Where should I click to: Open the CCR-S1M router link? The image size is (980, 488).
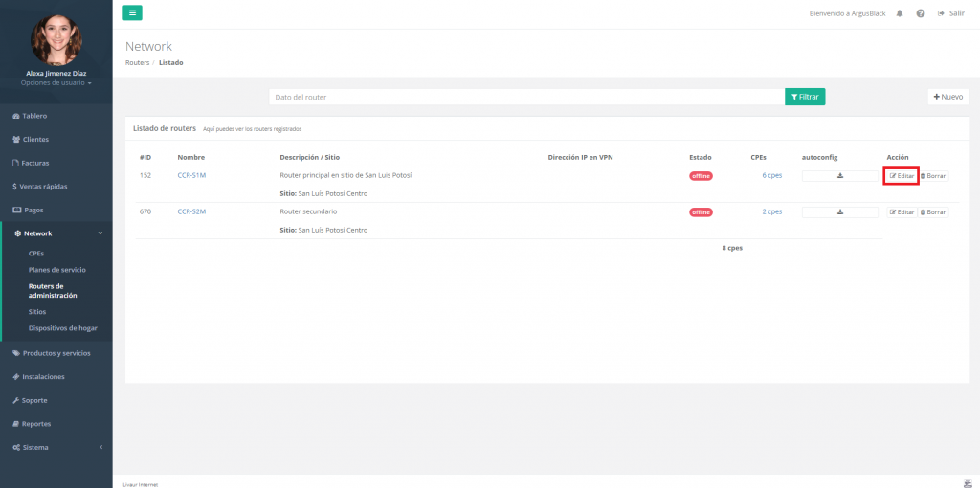click(x=191, y=175)
